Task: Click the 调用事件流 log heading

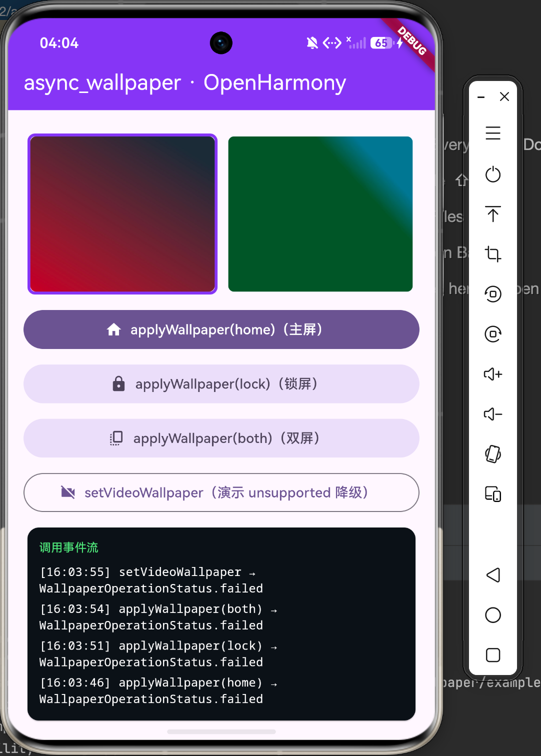Action: click(x=69, y=547)
